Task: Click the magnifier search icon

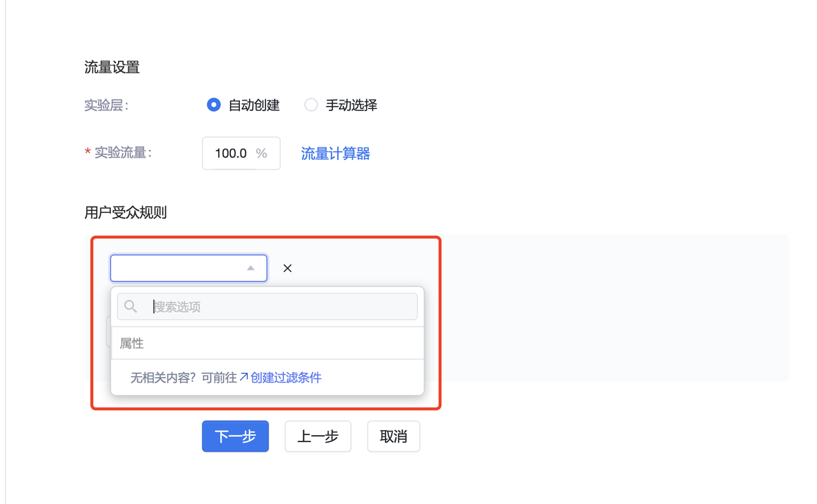Action: click(x=131, y=307)
